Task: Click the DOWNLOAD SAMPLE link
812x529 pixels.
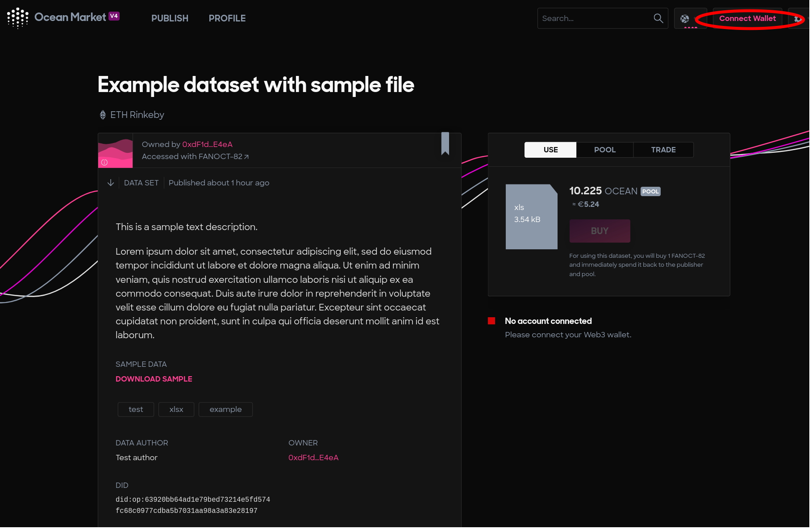Action: tap(154, 380)
